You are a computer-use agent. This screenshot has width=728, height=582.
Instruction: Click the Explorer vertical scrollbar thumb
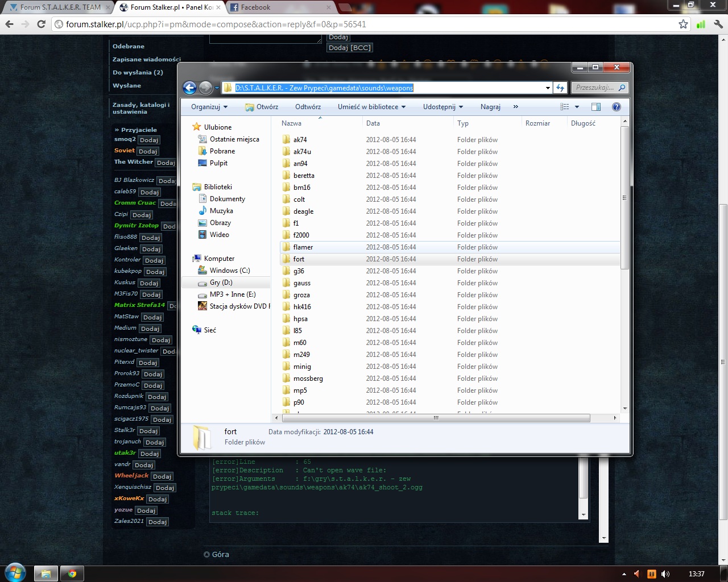[624, 197]
